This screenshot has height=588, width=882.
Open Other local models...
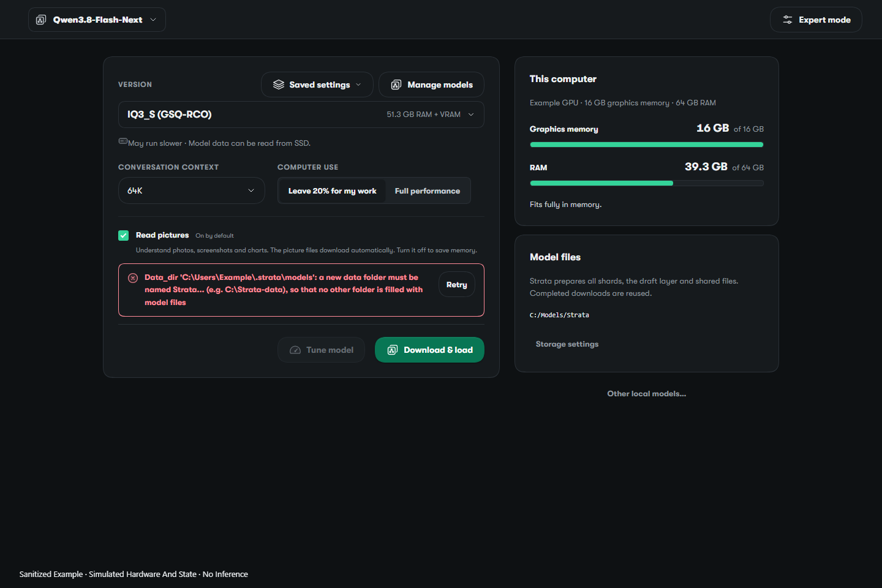647,394
